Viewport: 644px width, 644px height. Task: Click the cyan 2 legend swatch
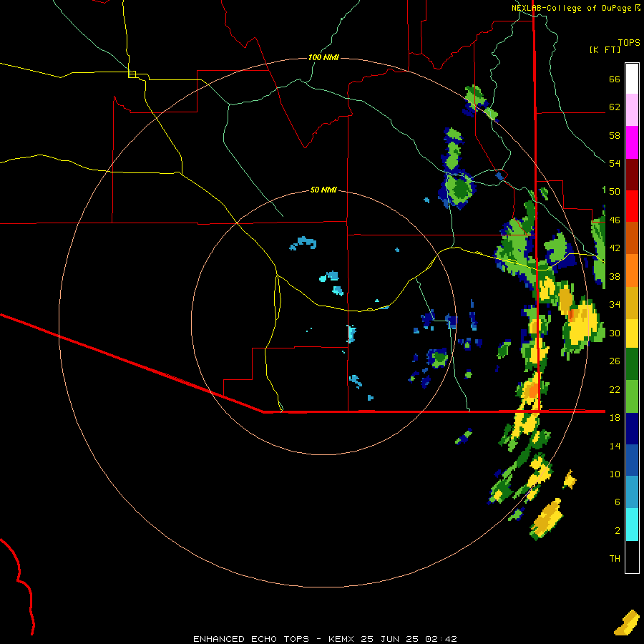click(632, 525)
